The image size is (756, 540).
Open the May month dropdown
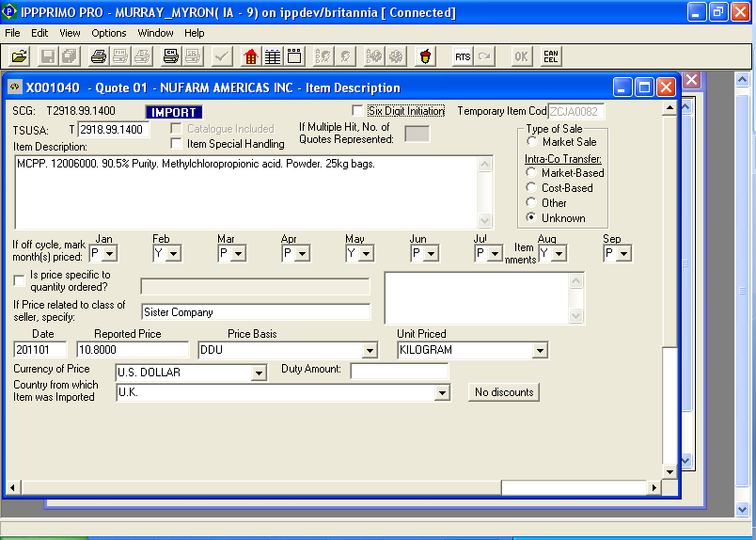tap(367, 253)
